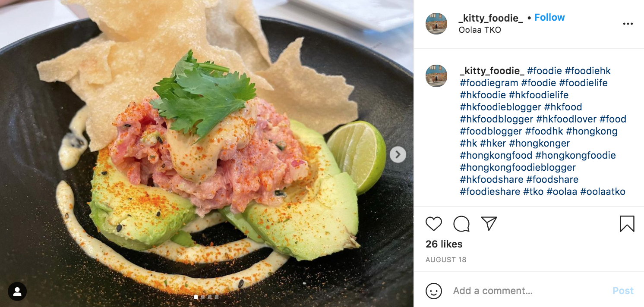Open _kitty_foodie_ header profile picture
The width and height of the screenshot is (644, 307).
point(436,24)
